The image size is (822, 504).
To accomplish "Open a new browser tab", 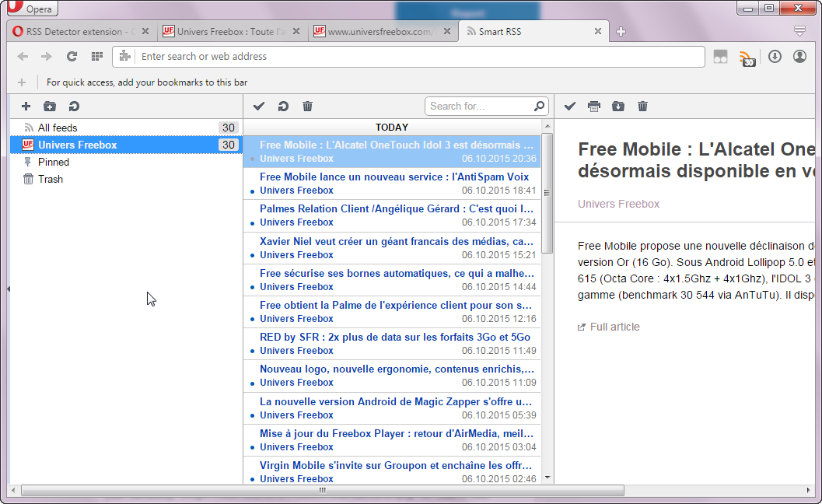I will pyautogui.click(x=621, y=31).
